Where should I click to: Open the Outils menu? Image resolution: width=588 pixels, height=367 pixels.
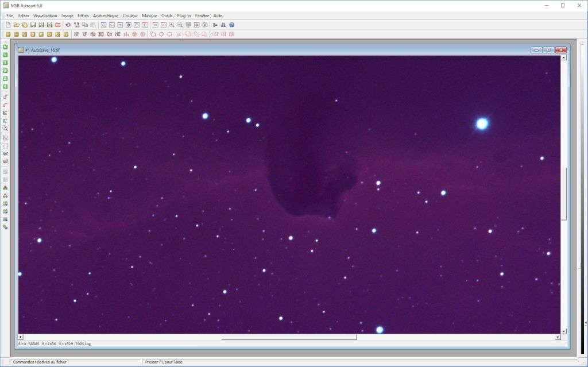[x=167, y=16]
